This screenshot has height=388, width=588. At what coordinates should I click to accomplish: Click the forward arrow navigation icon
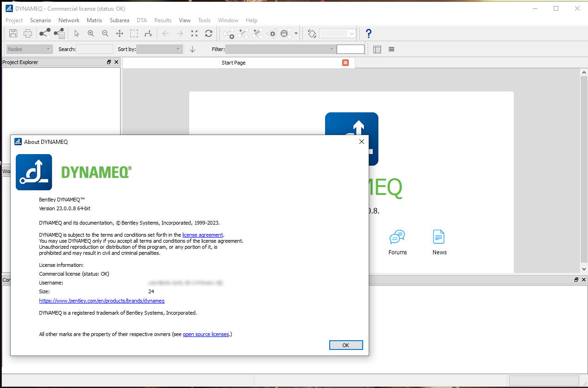180,33
